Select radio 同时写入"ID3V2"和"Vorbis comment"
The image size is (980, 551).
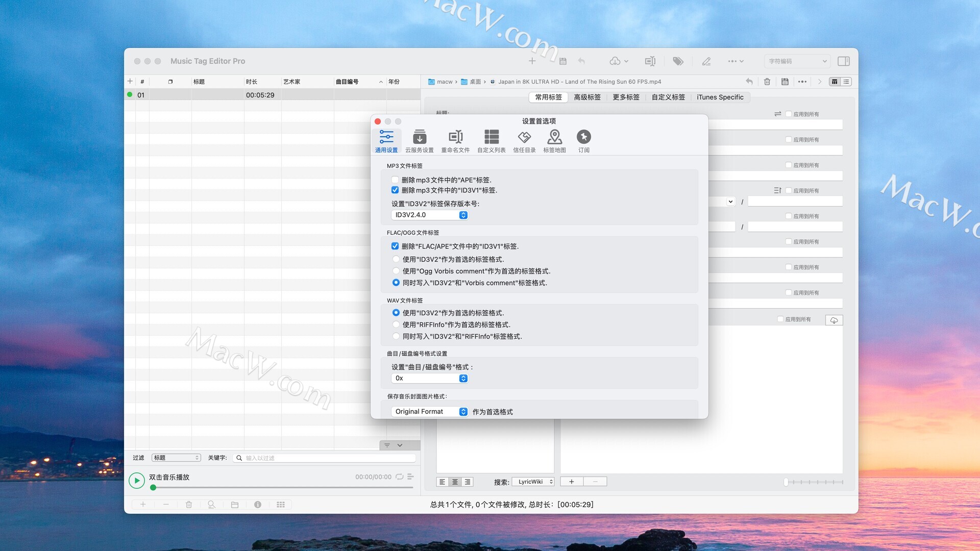point(396,283)
